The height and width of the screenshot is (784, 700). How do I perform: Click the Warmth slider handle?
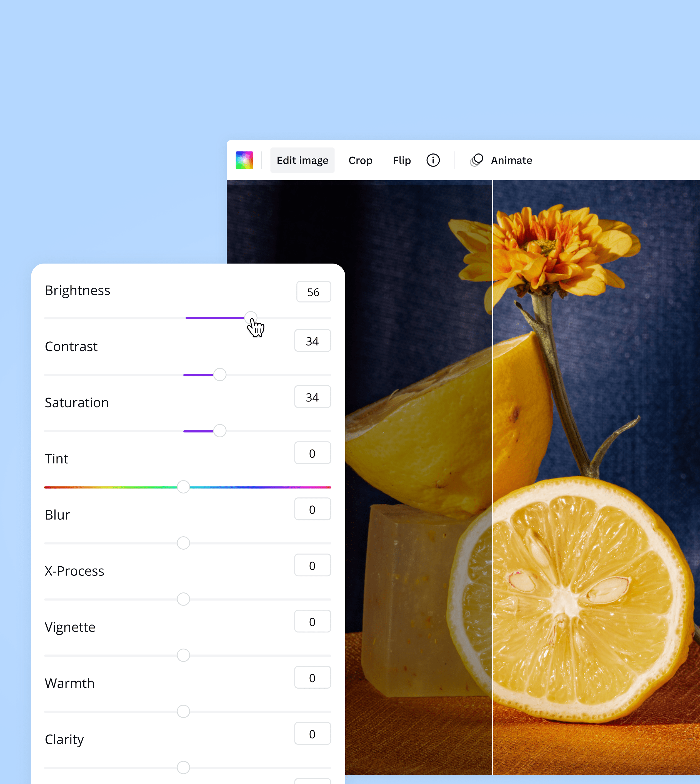pos(183,711)
